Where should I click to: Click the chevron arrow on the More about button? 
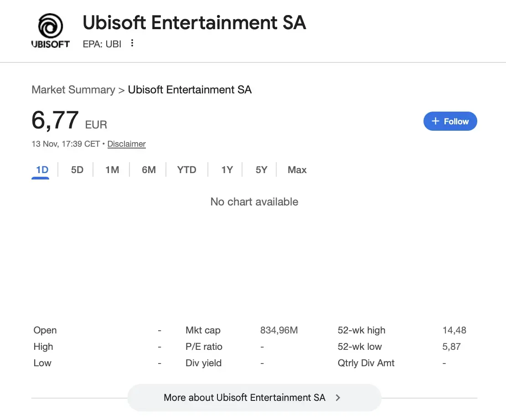point(338,397)
